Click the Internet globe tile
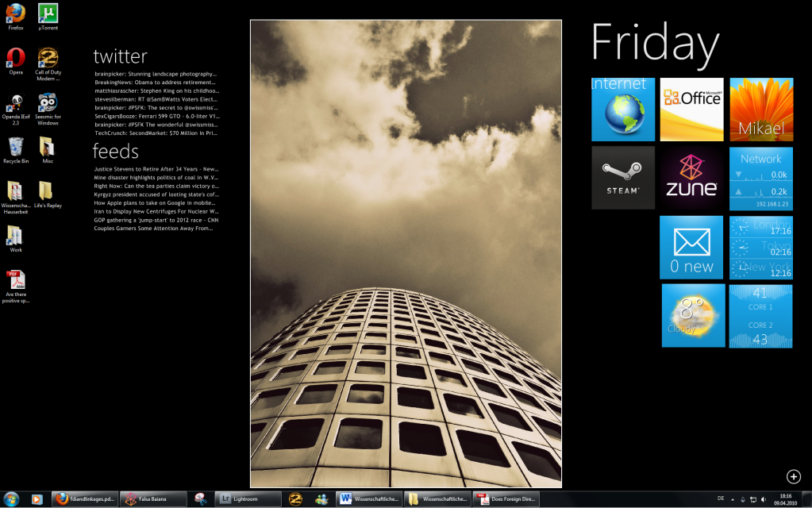The width and height of the screenshot is (812, 508). 623,109
